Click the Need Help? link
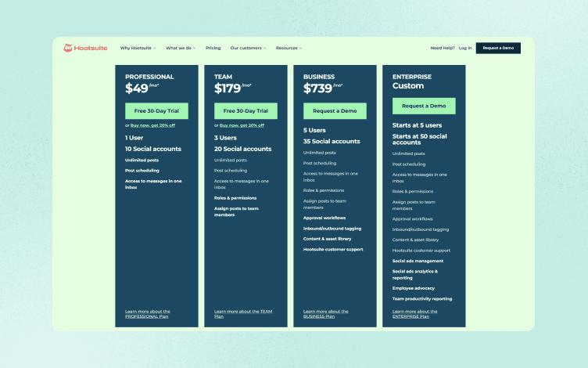 coord(443,48)
